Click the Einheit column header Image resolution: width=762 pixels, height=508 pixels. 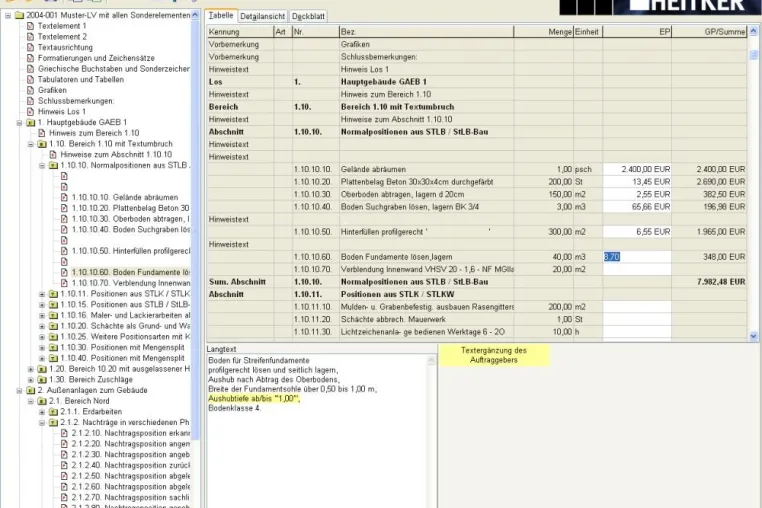point(588,32)
